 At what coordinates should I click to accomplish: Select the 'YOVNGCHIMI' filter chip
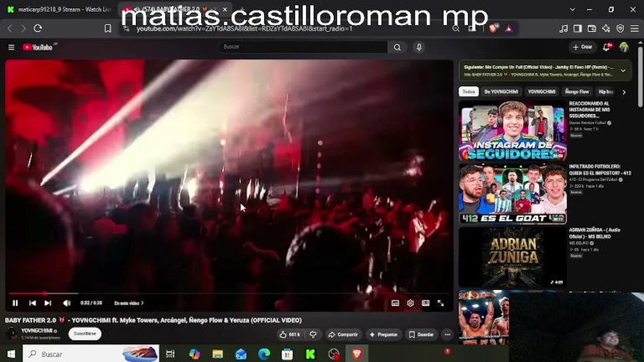tap(542, 92)
